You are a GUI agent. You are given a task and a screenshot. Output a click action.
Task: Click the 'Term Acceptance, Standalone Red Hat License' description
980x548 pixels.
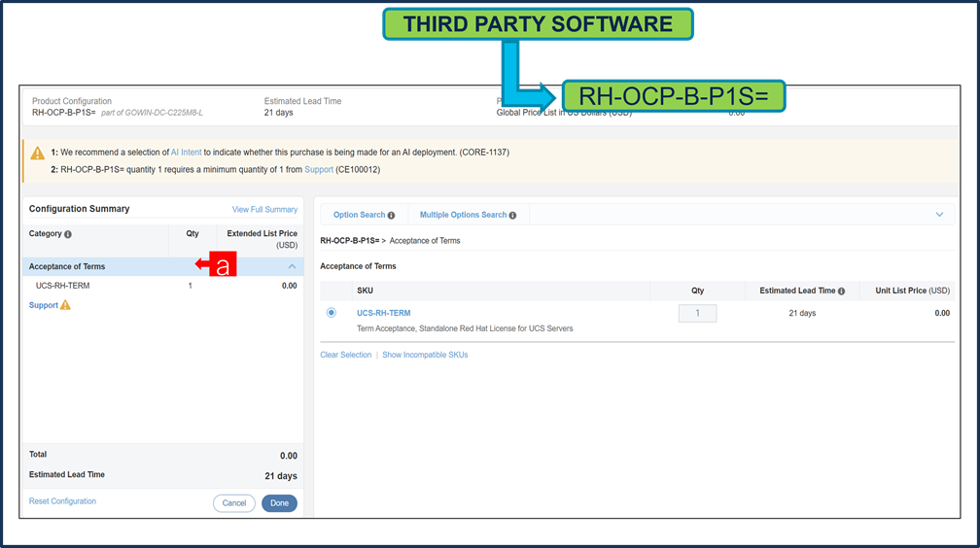point(465,328)
